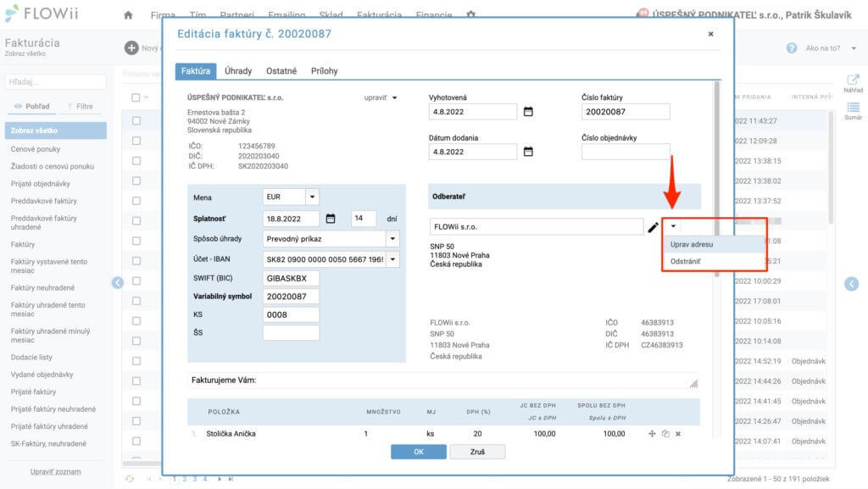Edit the Odberateľ with the pencil icon

click(x=654, y=227)
